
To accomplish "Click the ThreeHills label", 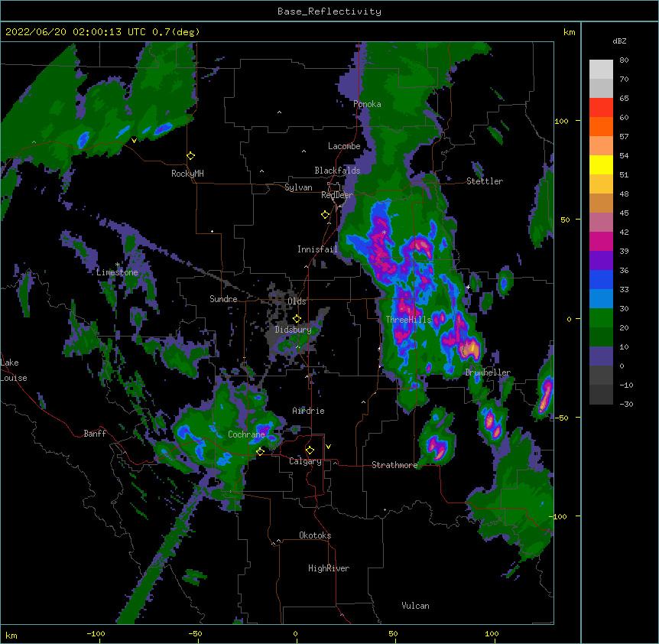I will 408,320.
